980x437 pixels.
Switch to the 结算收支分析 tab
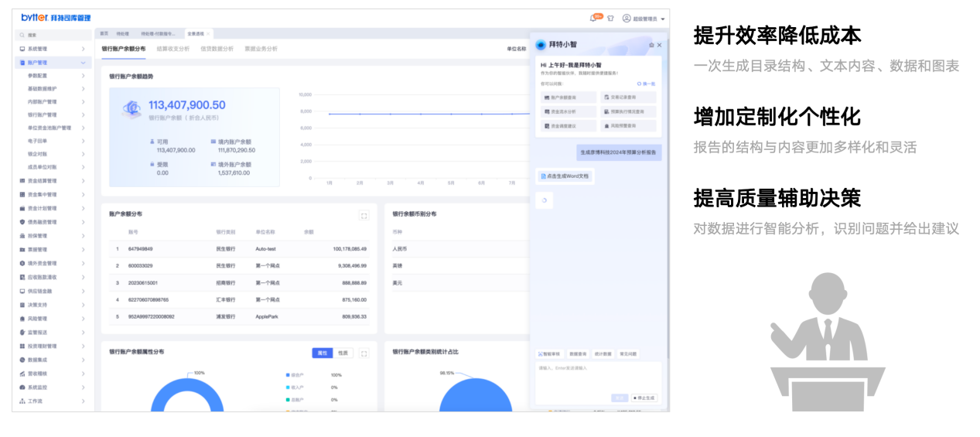pos(172,49)
